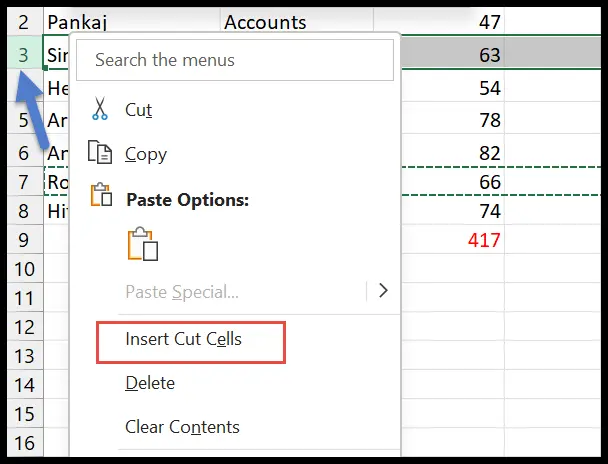
Task: Select row header 15
Action: pos(24,414)
